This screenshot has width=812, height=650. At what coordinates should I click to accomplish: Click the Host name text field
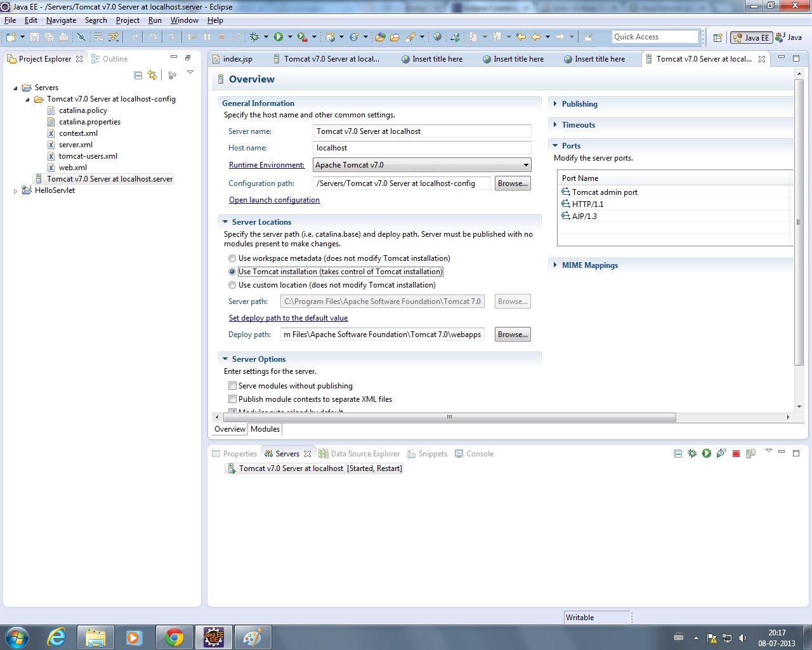[422, 148]
